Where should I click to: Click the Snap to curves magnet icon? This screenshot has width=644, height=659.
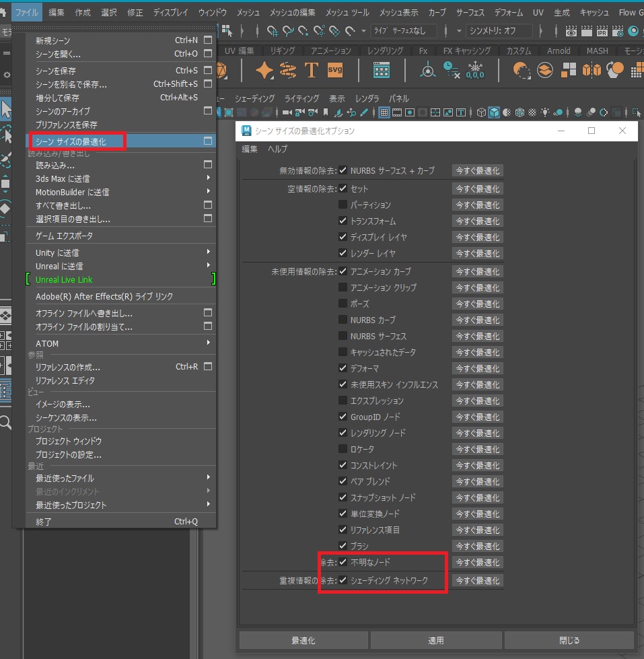pos(288,31)
